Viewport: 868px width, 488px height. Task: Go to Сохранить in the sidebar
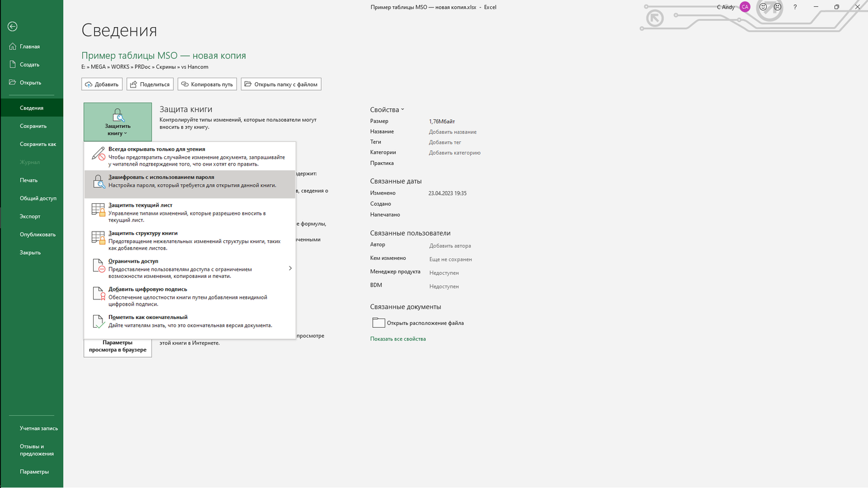[x=32, y=126]
